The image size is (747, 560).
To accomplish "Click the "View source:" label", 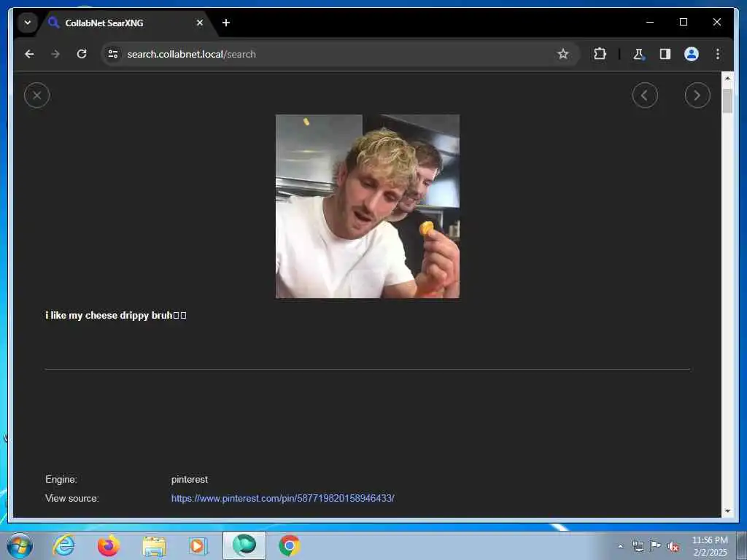I will (x=72, y=498).
